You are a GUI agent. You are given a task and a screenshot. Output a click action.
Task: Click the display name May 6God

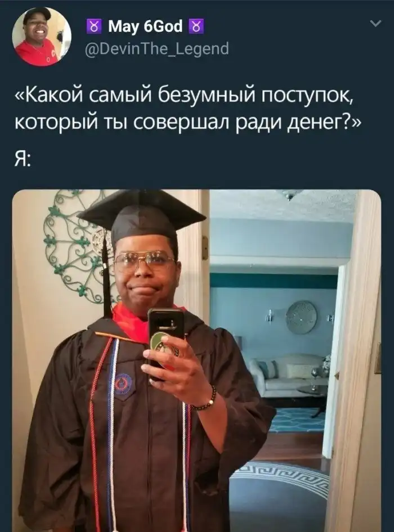(145, 26)
